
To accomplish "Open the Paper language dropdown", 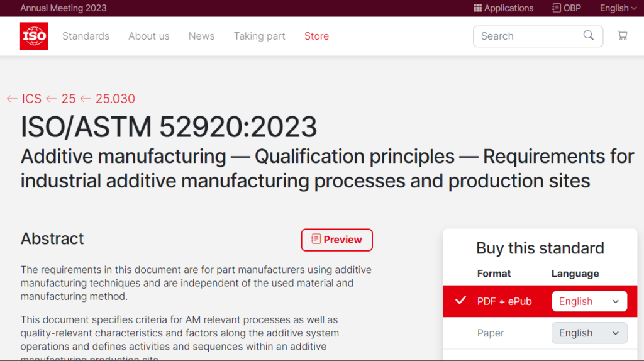I will click(x=589, y=333).
